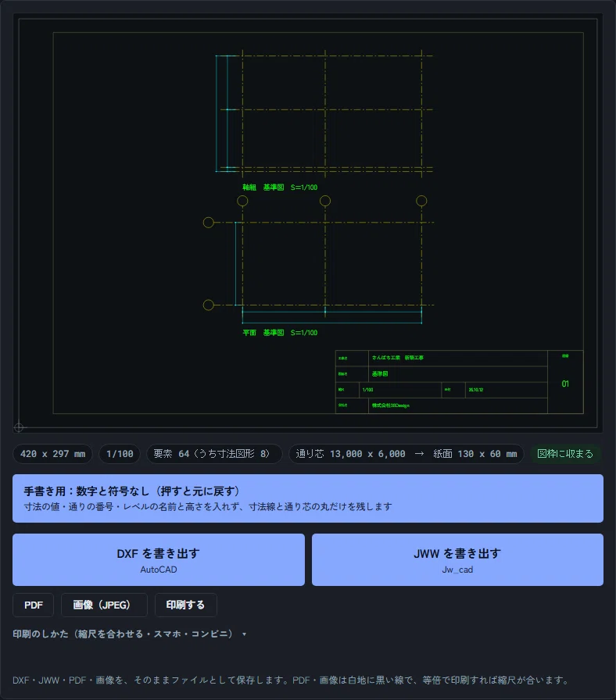This screenshot has width=616, height=700.
Task: Click the 420 x 297 mm paper size chip
Action: tap(52, 454)
